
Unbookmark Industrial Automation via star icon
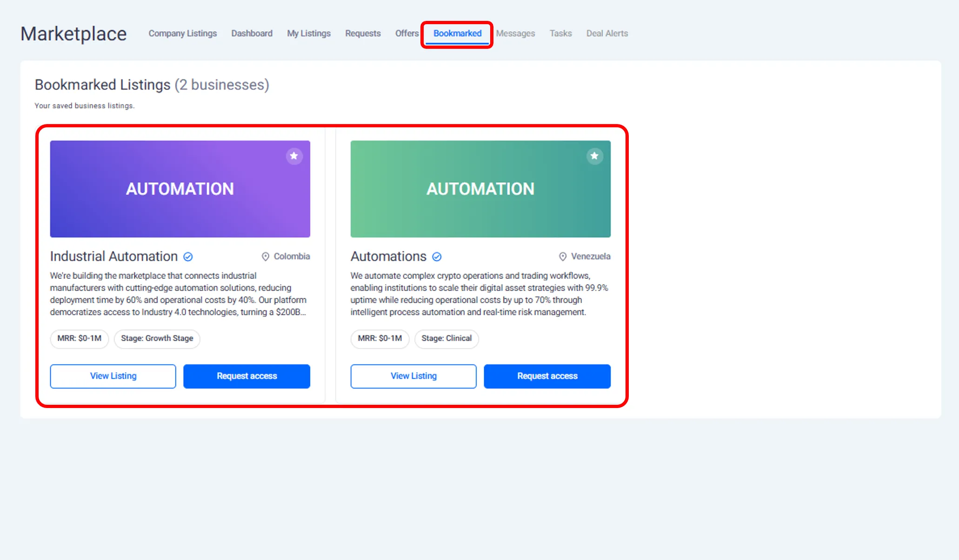point(294,156)
